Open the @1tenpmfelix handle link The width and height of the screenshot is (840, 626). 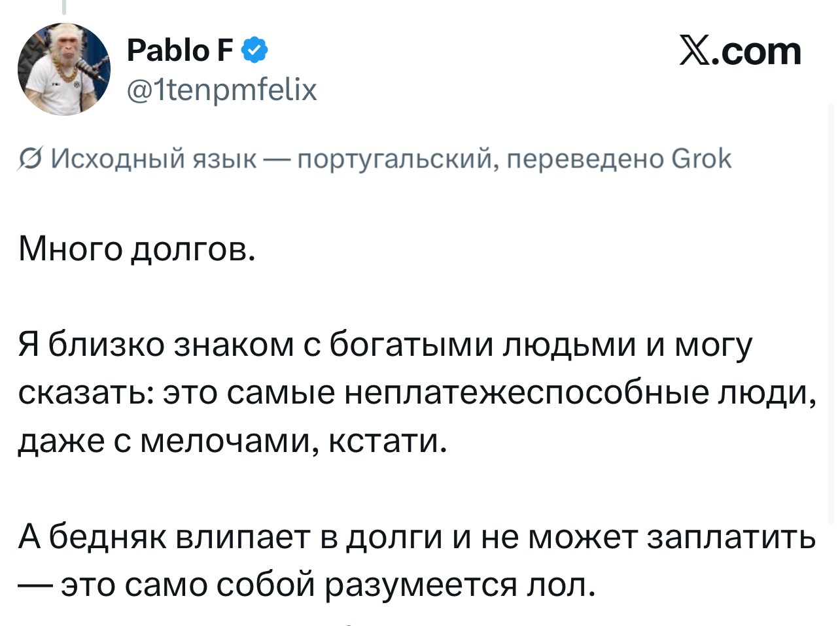point(222,90)
